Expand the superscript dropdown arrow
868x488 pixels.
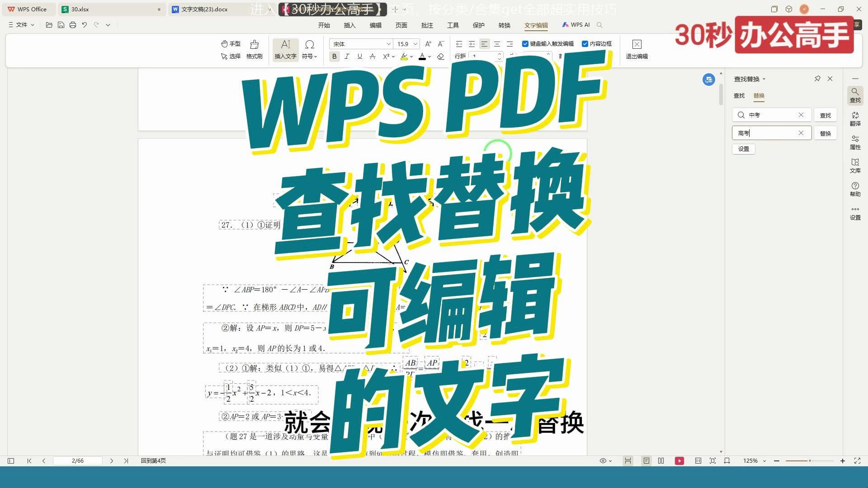tap(393, 56)
